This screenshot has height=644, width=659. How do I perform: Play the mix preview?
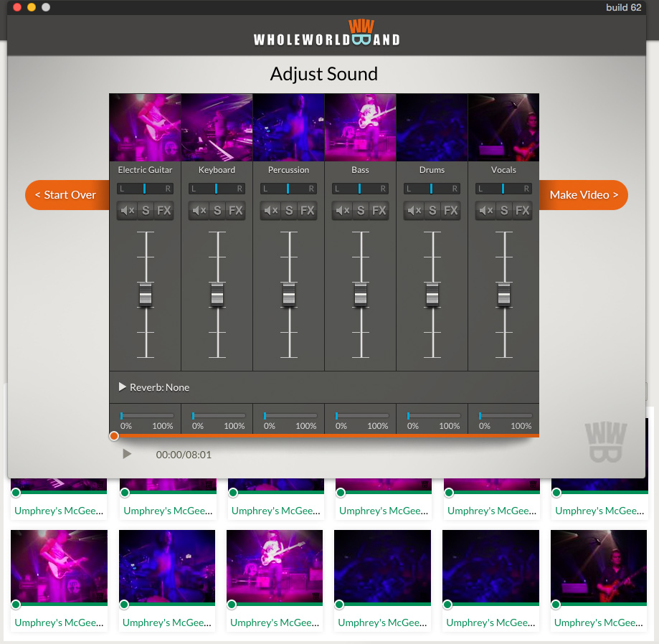tap(126, 454)
